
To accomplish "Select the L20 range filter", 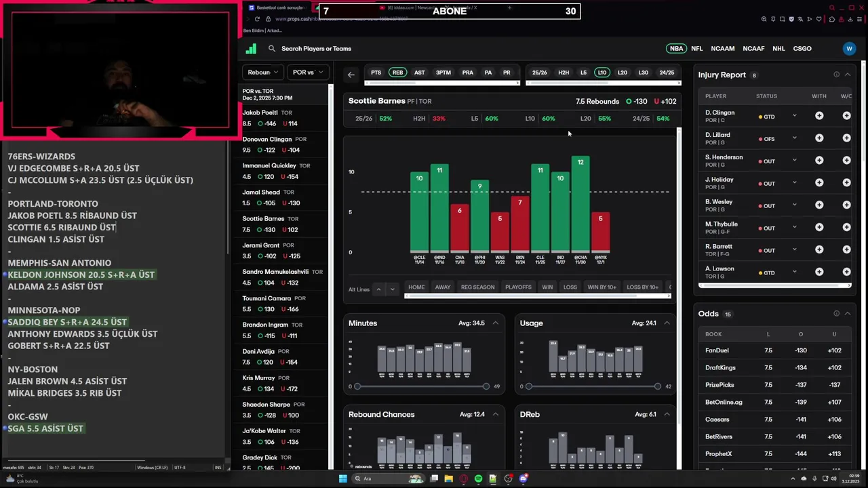I will tap(623, 73).
